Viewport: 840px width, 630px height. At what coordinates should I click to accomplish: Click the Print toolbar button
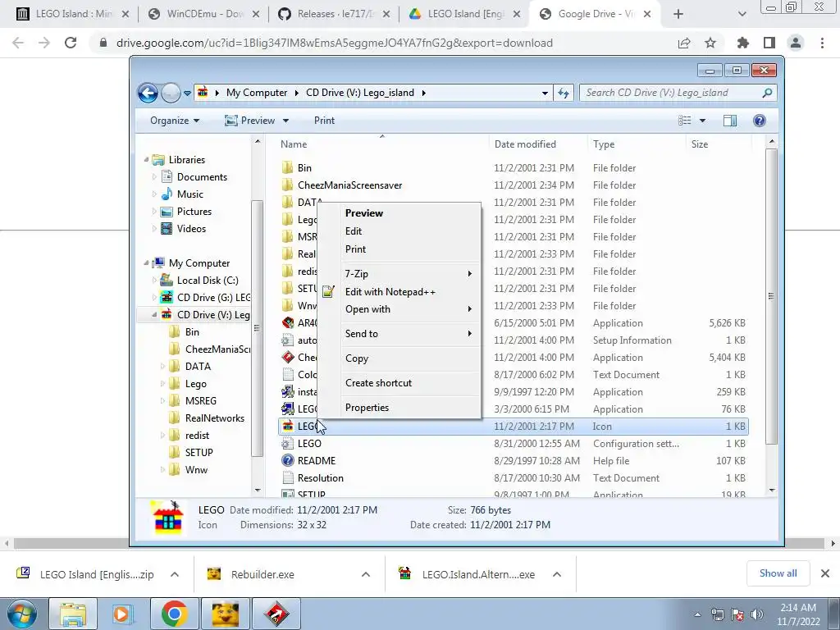(324, 121)
